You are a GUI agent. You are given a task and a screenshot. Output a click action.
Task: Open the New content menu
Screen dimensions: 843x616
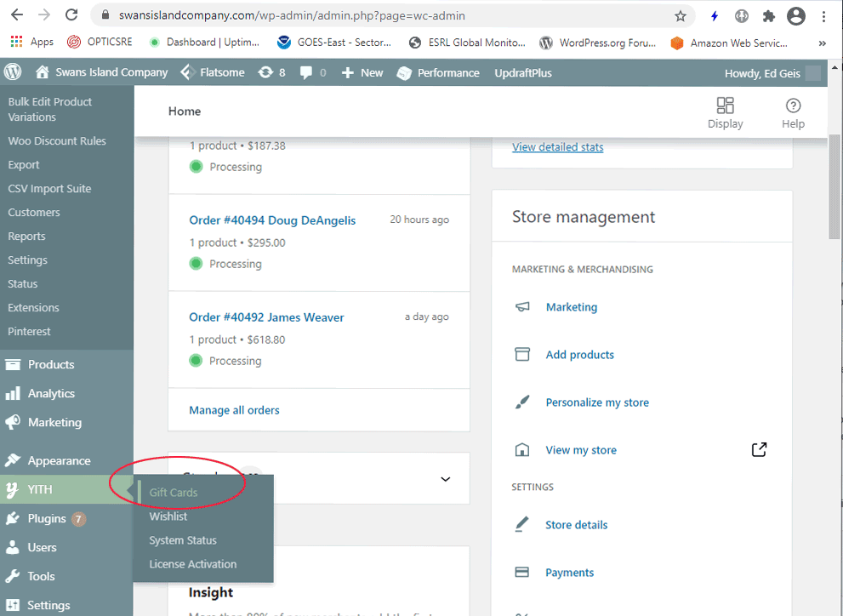coord(362,72)
